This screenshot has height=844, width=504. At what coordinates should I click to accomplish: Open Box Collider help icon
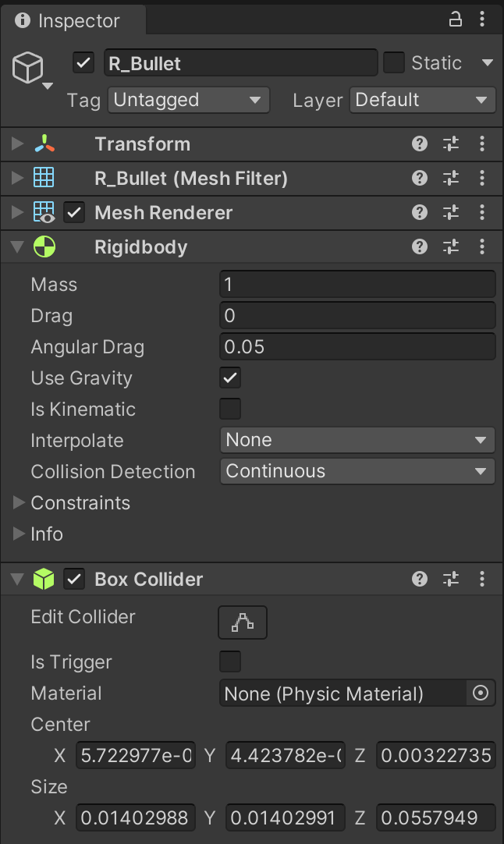tap(420, 579)
